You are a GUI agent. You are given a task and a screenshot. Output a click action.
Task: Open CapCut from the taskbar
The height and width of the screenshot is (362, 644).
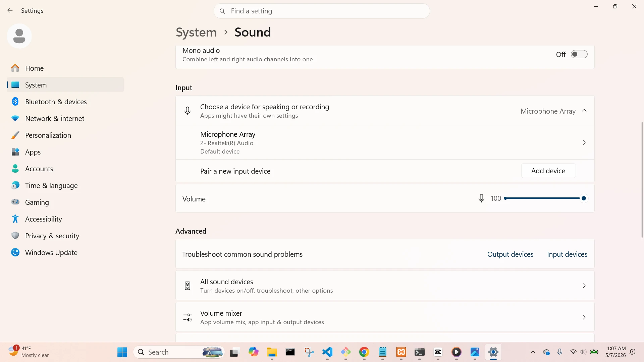pyautogui.click(x=438, y=352)
